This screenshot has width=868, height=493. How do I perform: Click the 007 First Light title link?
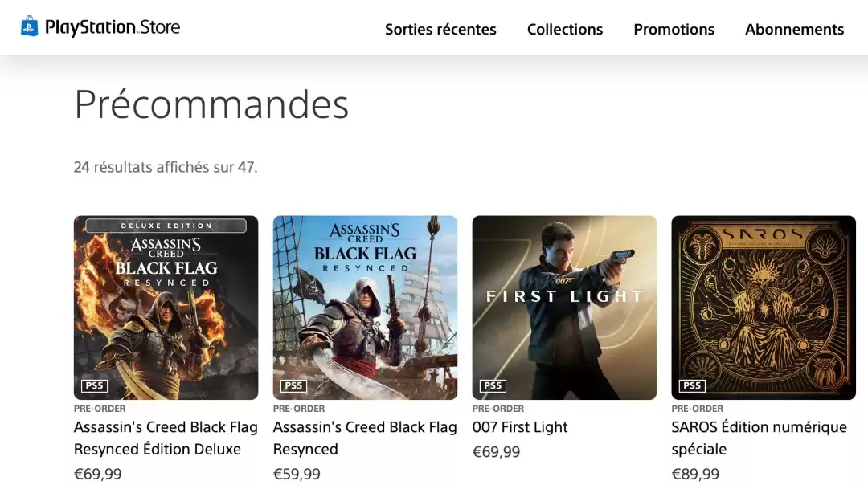[x=520, y=427]
